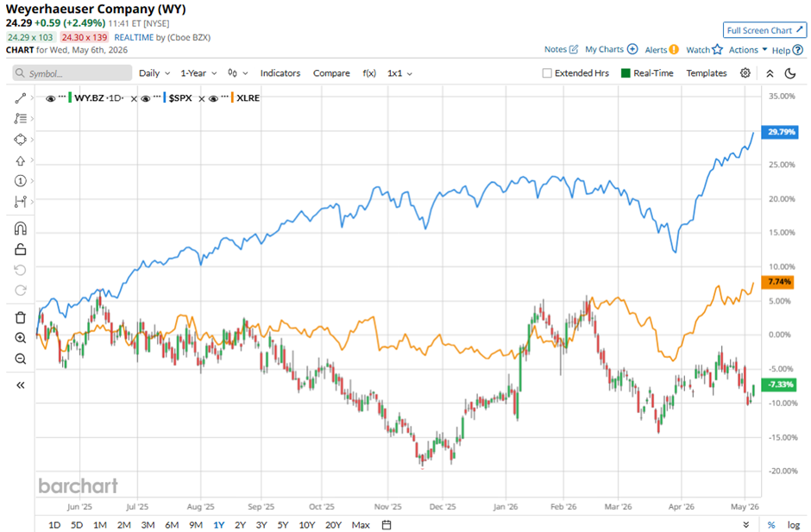This screenshot has width=811, height=532.
Task: Open the Actions dropdown menu
Action: 748,50
